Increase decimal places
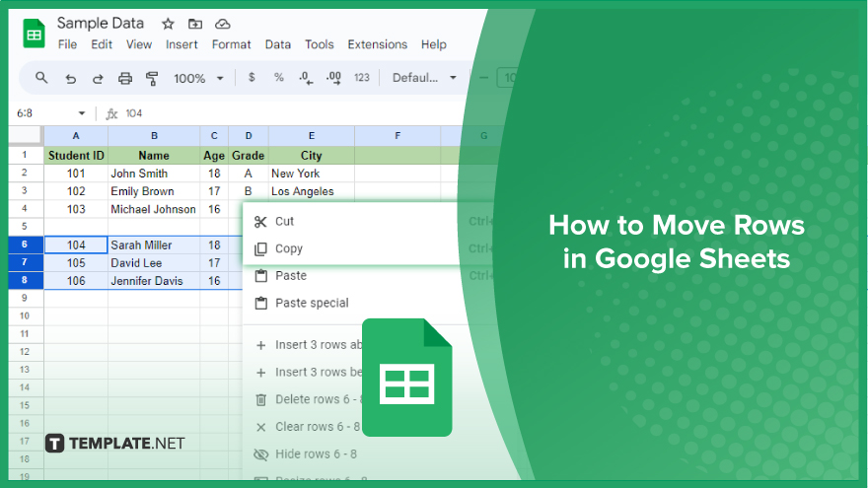The image size is (868, 488). pyautogui.click(x=333, y=78)
